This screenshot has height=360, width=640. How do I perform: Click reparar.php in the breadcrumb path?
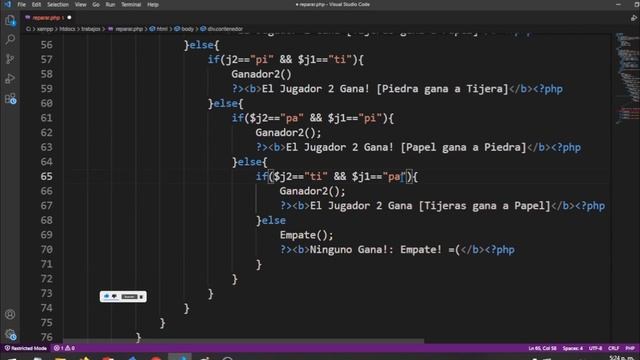pyautogui.click(x=129, y=29)
